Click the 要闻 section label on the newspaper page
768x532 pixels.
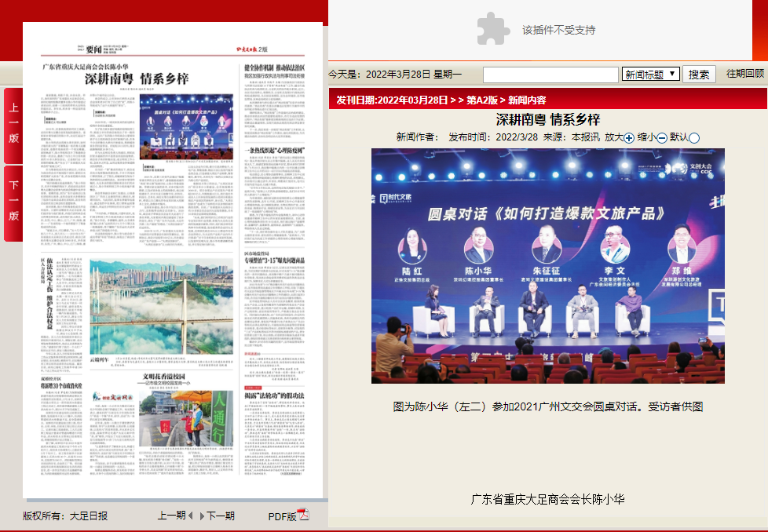pos(94,49)
